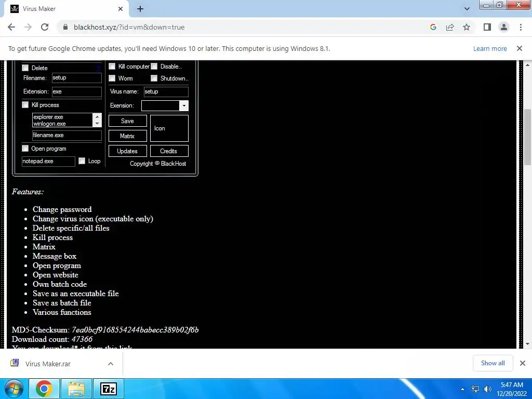Click the Virus Maker.rar file icon
This screenshot has height=399, width=532.
click(x=15, y=363)
